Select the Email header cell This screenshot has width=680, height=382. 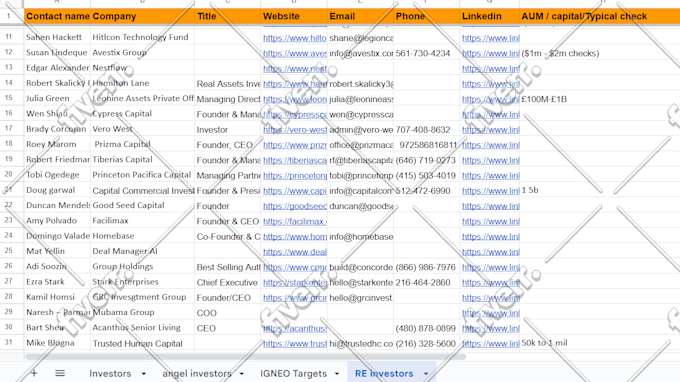click(x=360, y=16)
